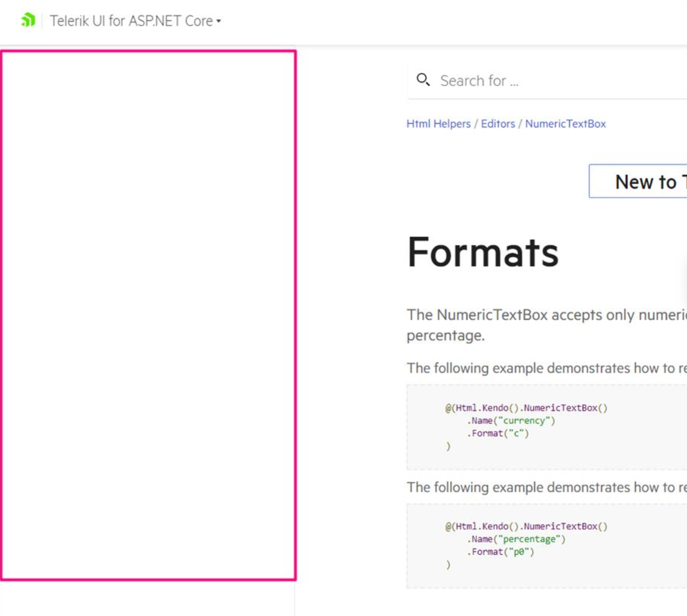Click the .Name("currency") code line
This screenshot has height=616, width=687.
[x=511, y=421]
